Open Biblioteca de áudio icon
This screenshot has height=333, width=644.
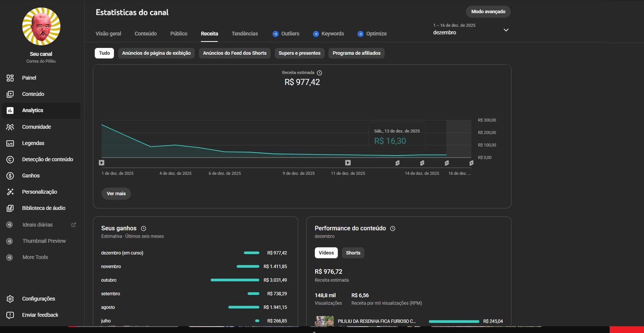(10, 208)
